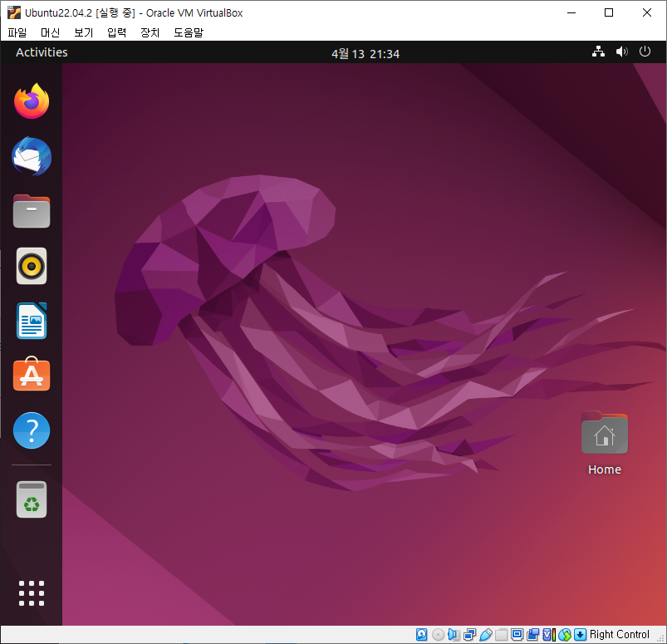Close the VirtualBox window
Screen dimensions: 667x644
point(646,12)
